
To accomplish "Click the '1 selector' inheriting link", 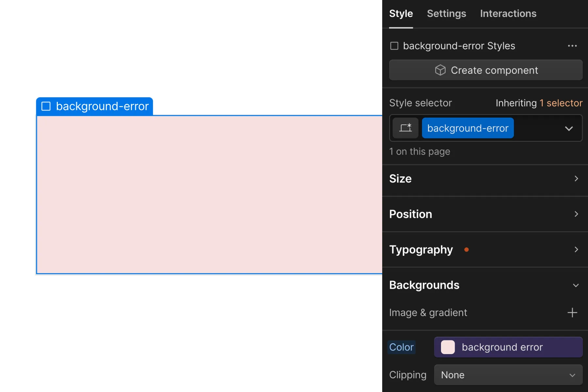I will (561, 103).
